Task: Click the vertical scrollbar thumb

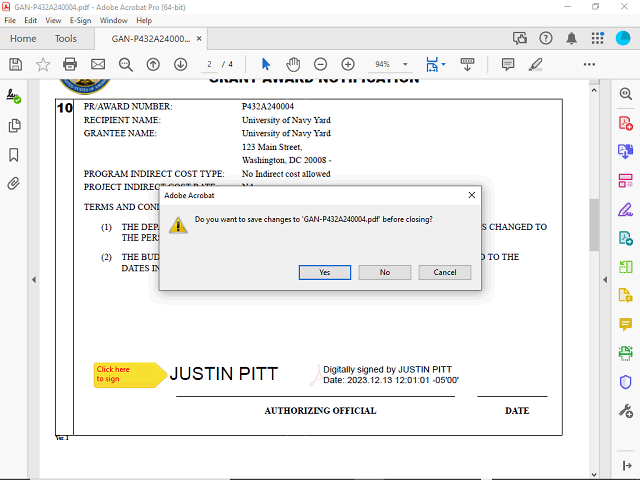Action: (594, 224)
